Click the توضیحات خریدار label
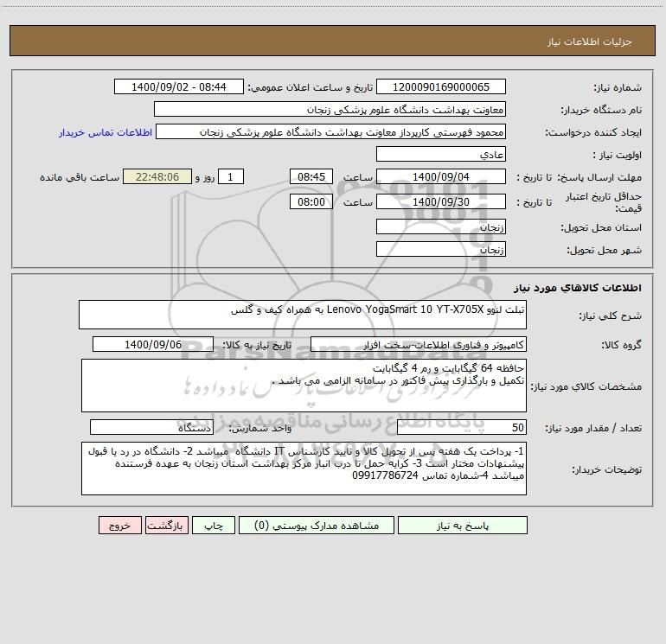This screenshot has height=644, width=666. click(x=606, y=469)
